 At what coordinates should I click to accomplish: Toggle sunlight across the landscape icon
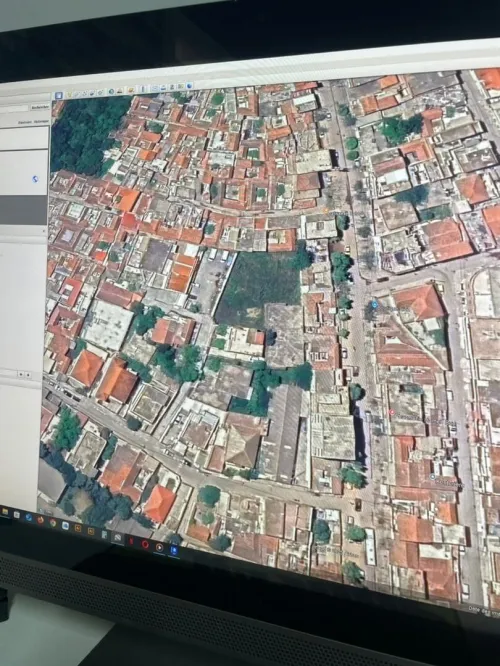pyautogui.click(x=119, y=91)
